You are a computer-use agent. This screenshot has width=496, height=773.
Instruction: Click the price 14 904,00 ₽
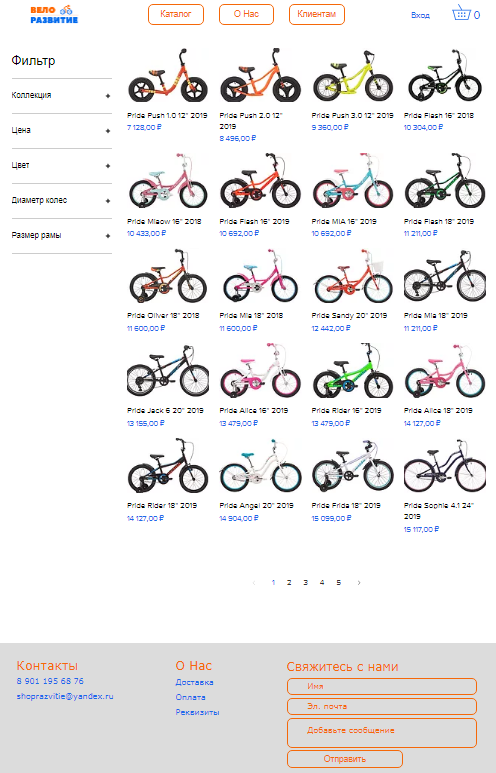[x=239, y=518]
